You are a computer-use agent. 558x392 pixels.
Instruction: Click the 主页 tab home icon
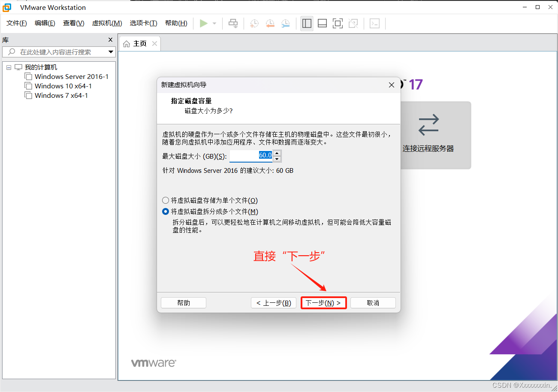[x=127, y=44]
